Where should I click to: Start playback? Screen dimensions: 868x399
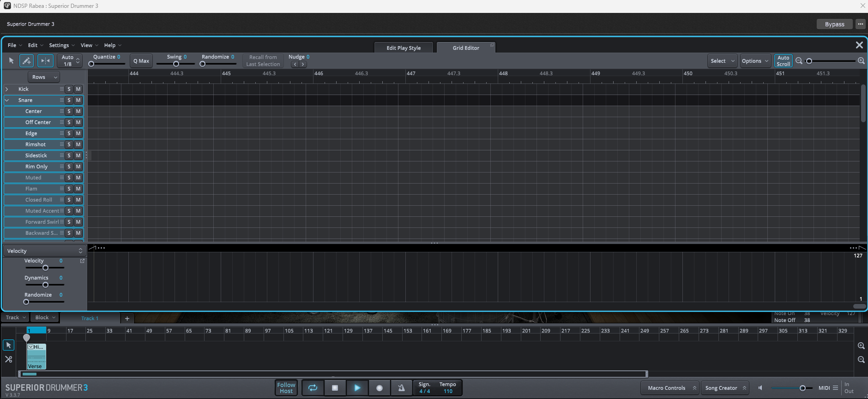click(x=357, y=388)
